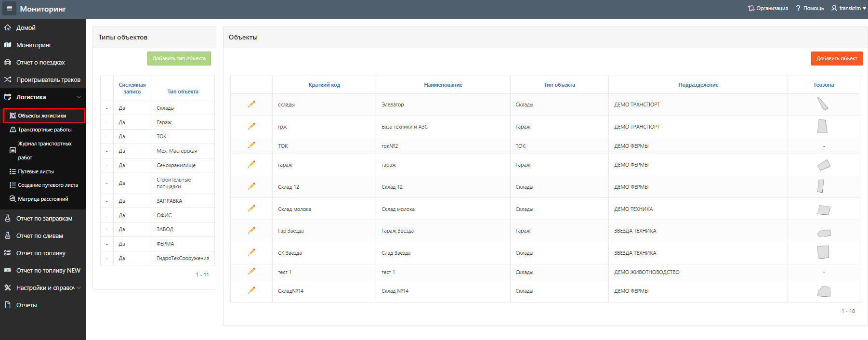This screenshot has width=868, height=340.
Task: Expand Настройки и справочники section
Action: (x=79, y=288)
